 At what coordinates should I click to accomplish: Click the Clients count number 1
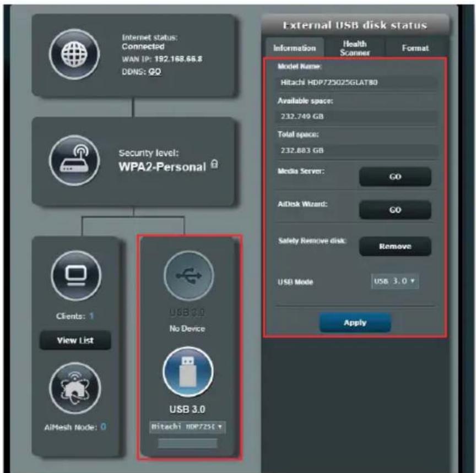[x=91, y=316]
